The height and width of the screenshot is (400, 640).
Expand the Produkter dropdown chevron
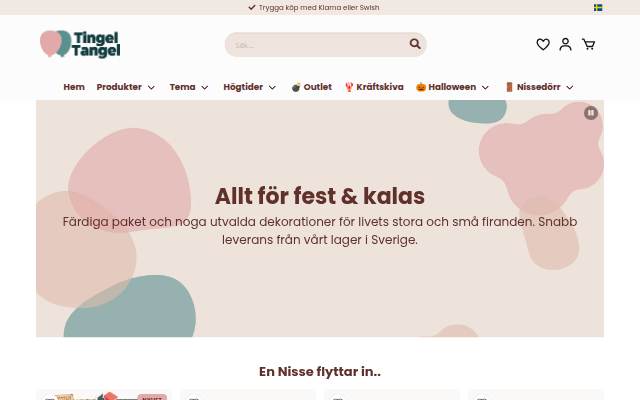pos(151,87)
